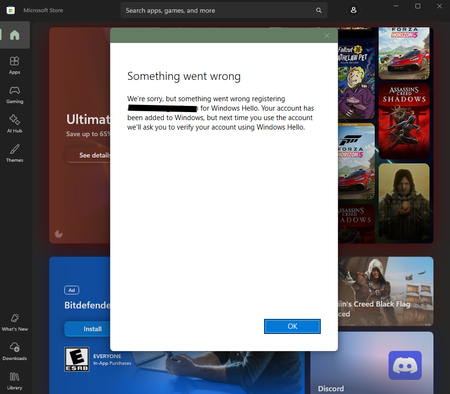The image size is (450, 394).
Task: Open the Themes section
Action: [15, 153]
